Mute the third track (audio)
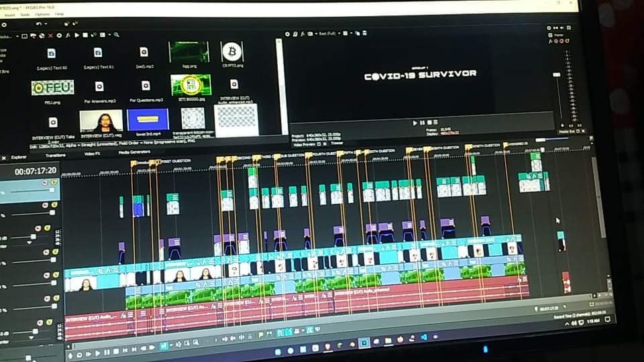 [38, 229]
